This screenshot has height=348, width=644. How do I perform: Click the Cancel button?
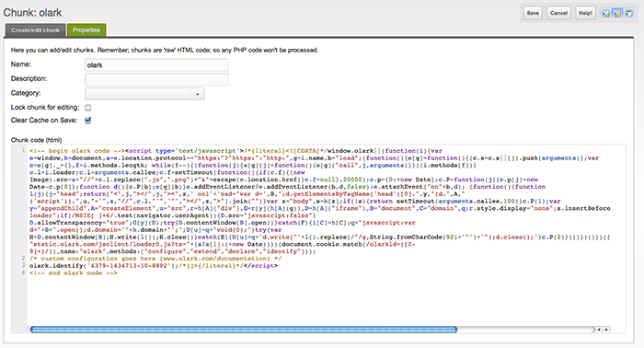(558, 13)
